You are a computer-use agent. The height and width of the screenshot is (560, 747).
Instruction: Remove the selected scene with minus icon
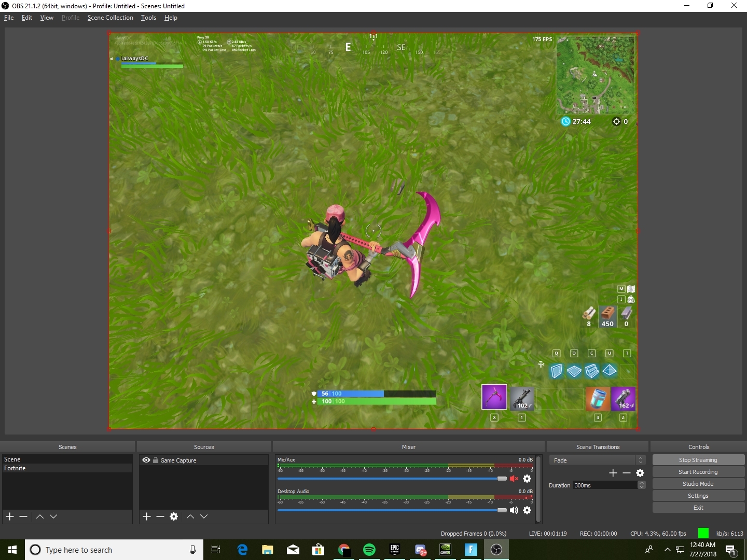click(23, 516)
